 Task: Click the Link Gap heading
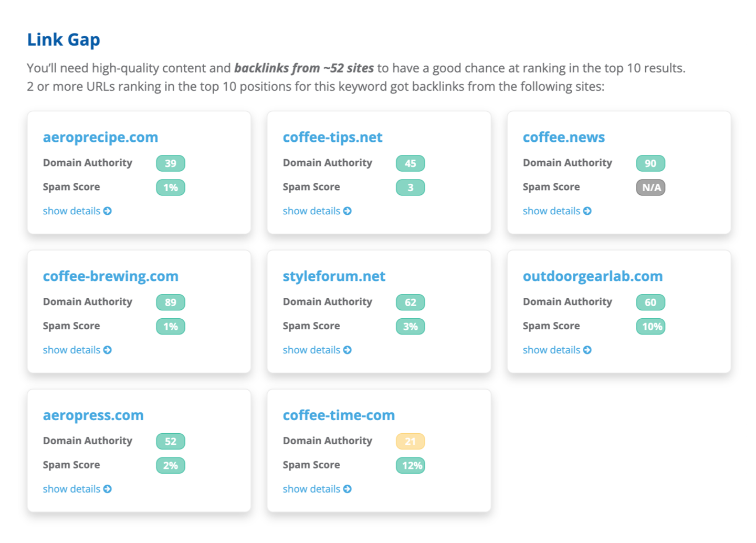point(64,40)
